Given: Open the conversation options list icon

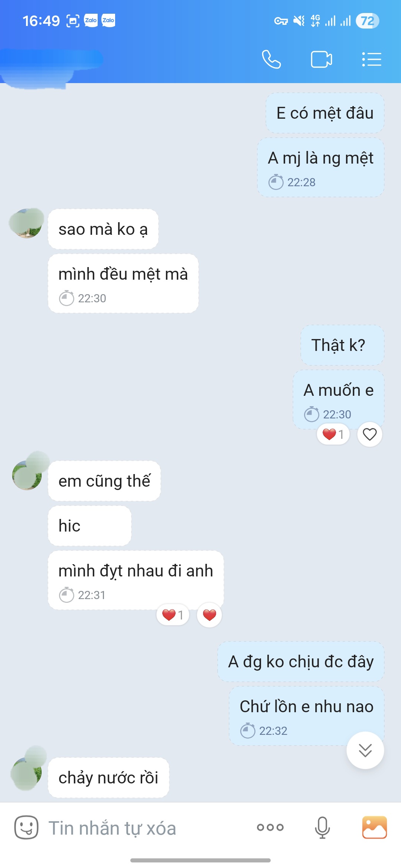Looking at the screenshot, I should click(372, 59).
